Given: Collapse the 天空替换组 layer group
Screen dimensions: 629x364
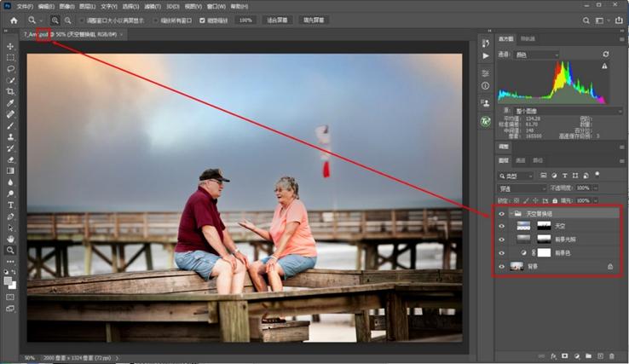Looking at the screenshot, I should tap(510, 213).
